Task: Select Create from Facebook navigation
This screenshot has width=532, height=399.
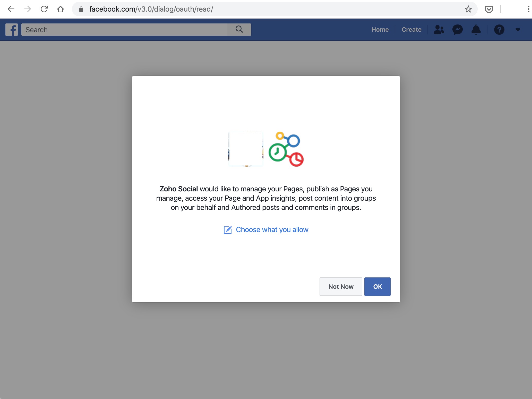Action: [411, 29]
